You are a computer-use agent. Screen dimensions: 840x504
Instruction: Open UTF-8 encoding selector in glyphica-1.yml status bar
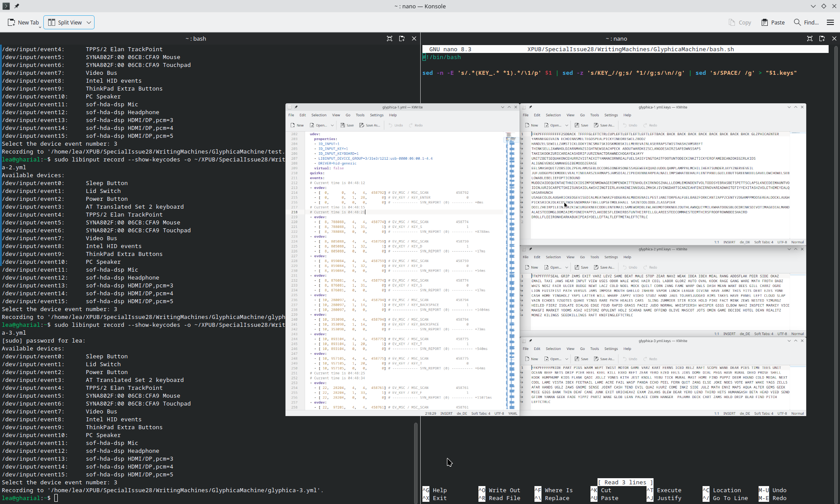click(499, 413)
